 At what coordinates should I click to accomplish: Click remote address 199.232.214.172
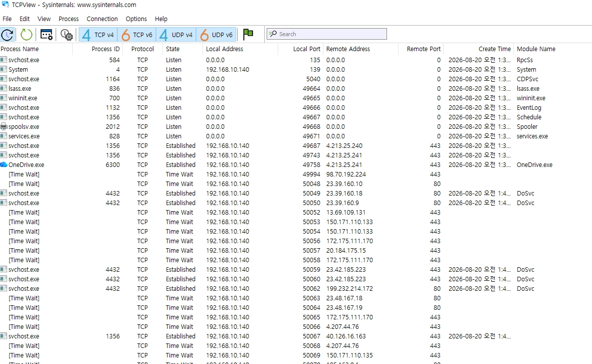tap(349, 288)
